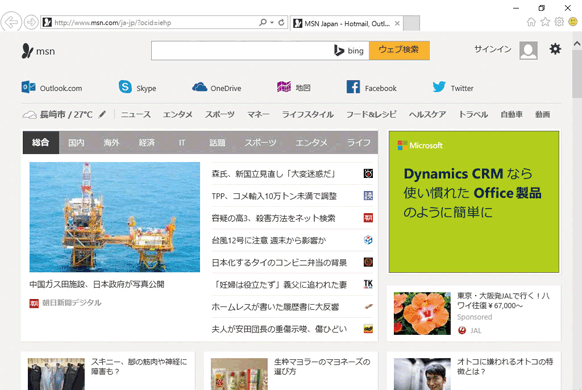Image resolution: width=582 pixels, height=390 pixels.
Task: Select the 国内 news tab
Action: [x=76, y=142]
